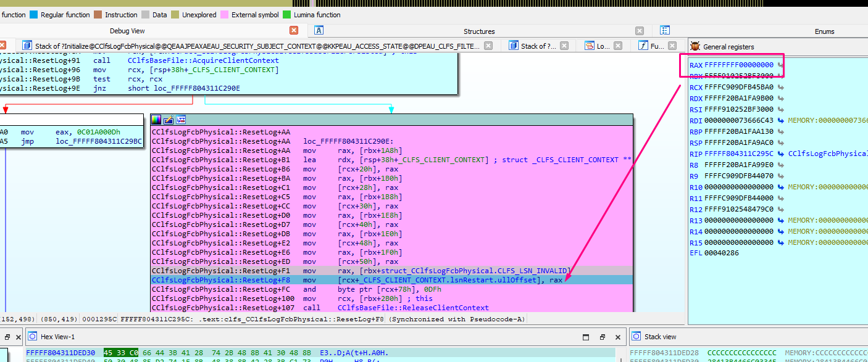Image resolution: width=868 pixels, height=362 pixels.
Task: Click the Structures tab icon
Action: coord(319,30)
